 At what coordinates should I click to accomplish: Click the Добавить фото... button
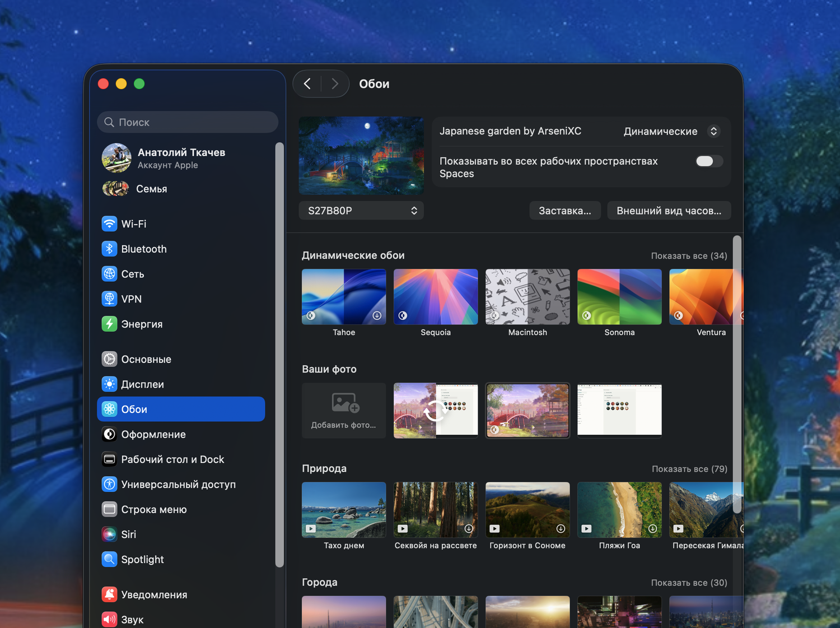tap(344, 411)
